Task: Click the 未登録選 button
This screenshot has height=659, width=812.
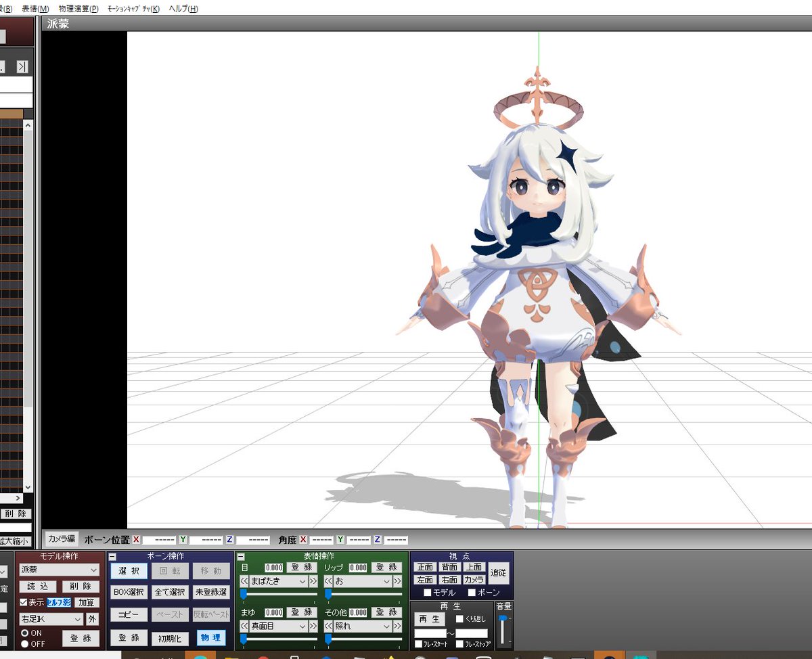Action: 211,593
